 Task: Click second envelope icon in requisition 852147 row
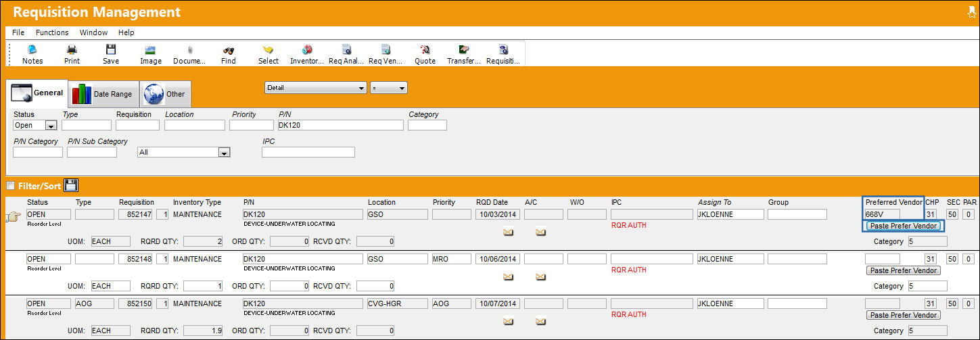coord(540,232)
